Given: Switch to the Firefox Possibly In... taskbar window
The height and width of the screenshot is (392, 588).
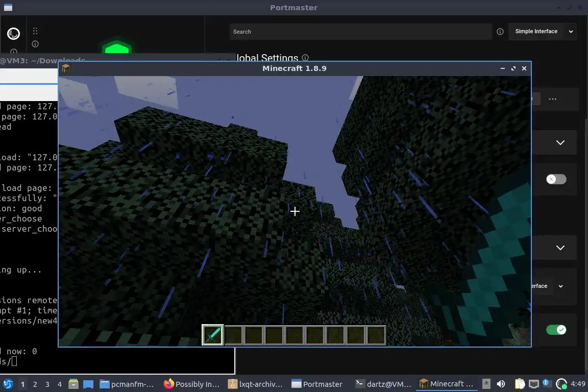Looking at the screenshot, I should [191, 384].
